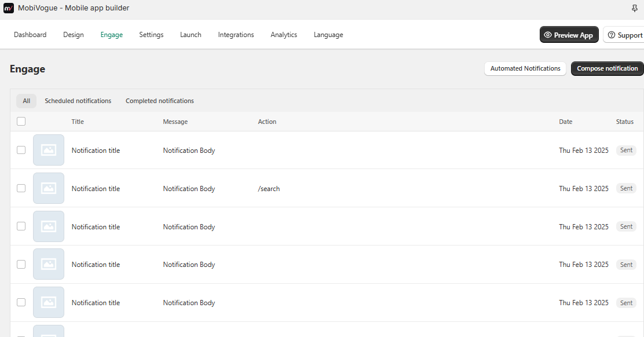Show Completed notifications tab
The height and width of the screenshot is (337, 644).
[160, 101]
